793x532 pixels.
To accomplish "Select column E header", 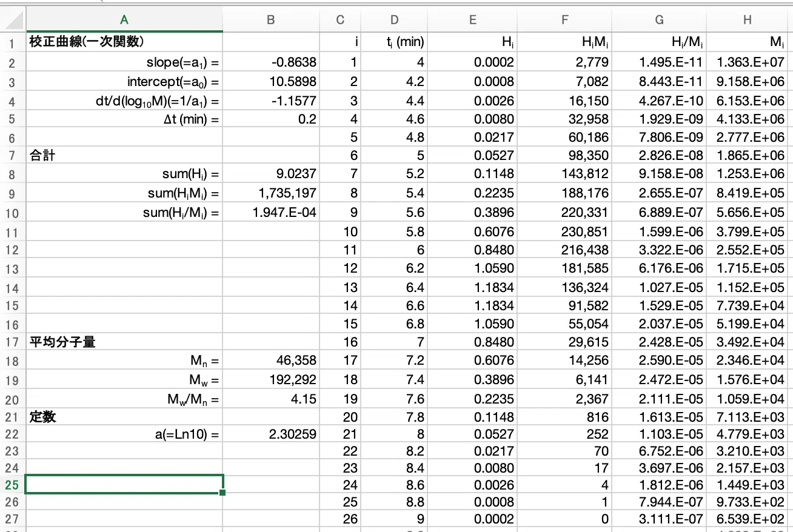I will coord(473,20).
